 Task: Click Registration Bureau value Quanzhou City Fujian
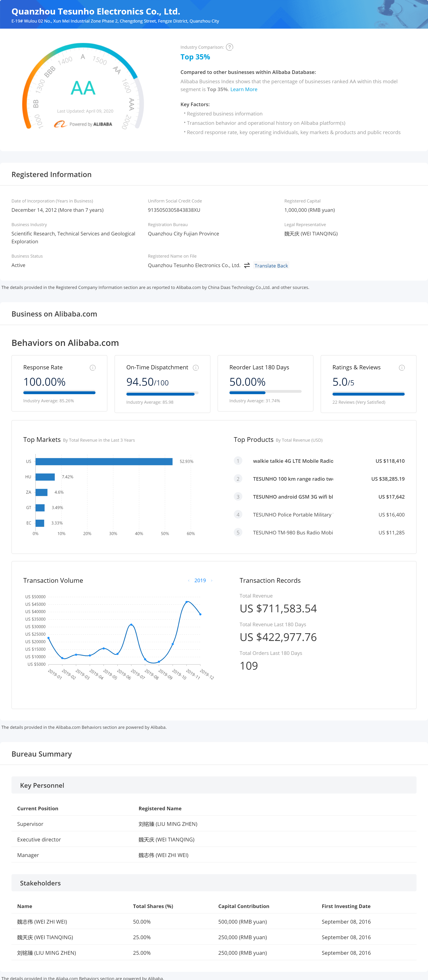coord(183,234)
